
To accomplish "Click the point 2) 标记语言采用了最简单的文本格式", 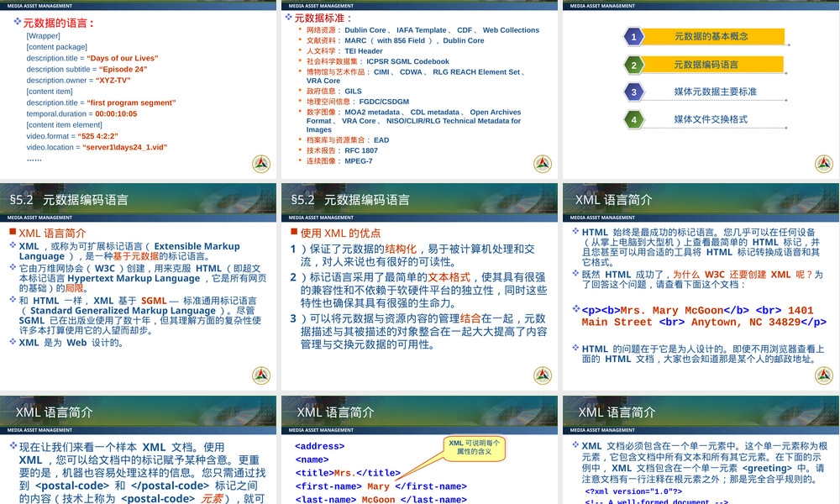I will [x=419, y=290].
